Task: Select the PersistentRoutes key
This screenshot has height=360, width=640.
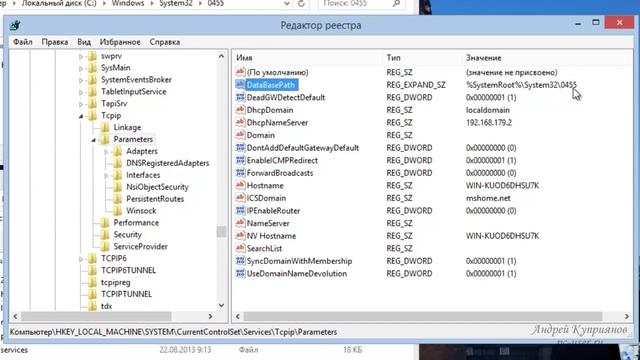Action: click(155, 199)
